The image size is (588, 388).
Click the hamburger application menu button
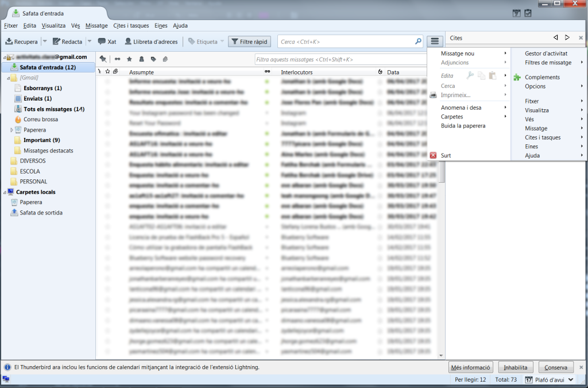pos(435,41)
